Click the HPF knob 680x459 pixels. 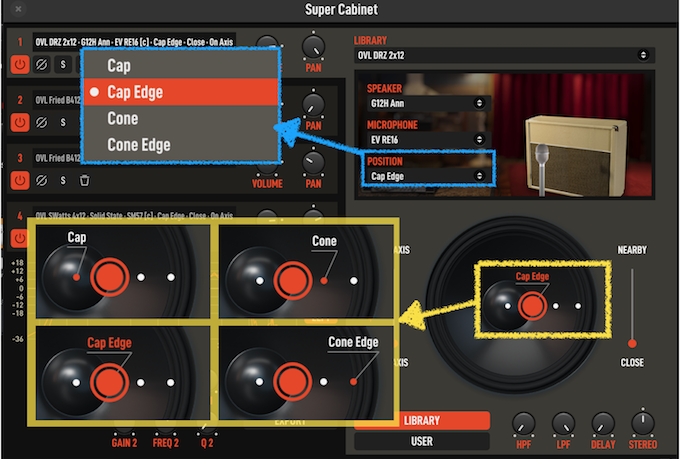point(523,424)
